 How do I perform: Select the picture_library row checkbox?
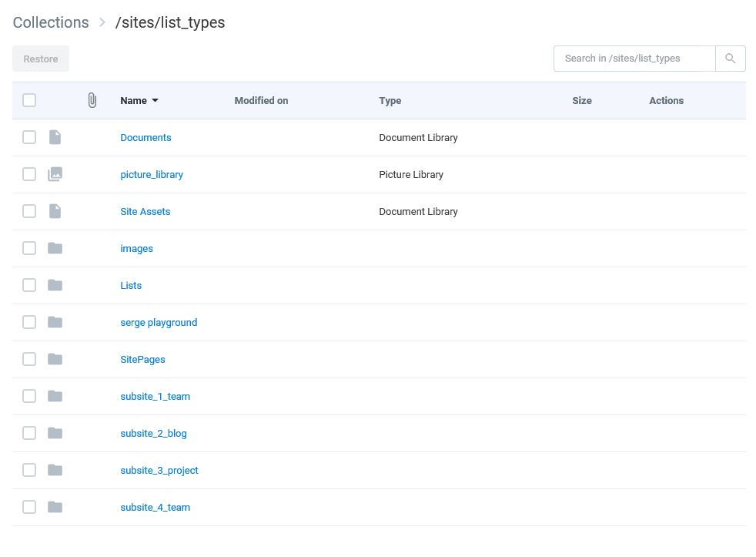29,174
